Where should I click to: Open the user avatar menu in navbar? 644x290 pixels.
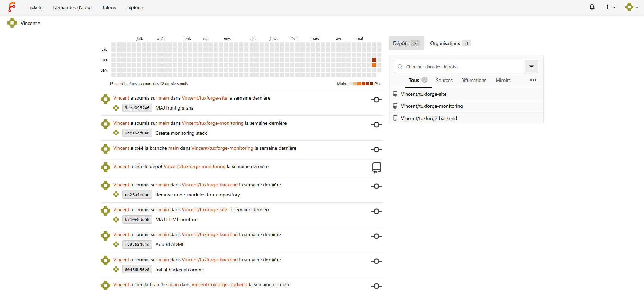632,7
